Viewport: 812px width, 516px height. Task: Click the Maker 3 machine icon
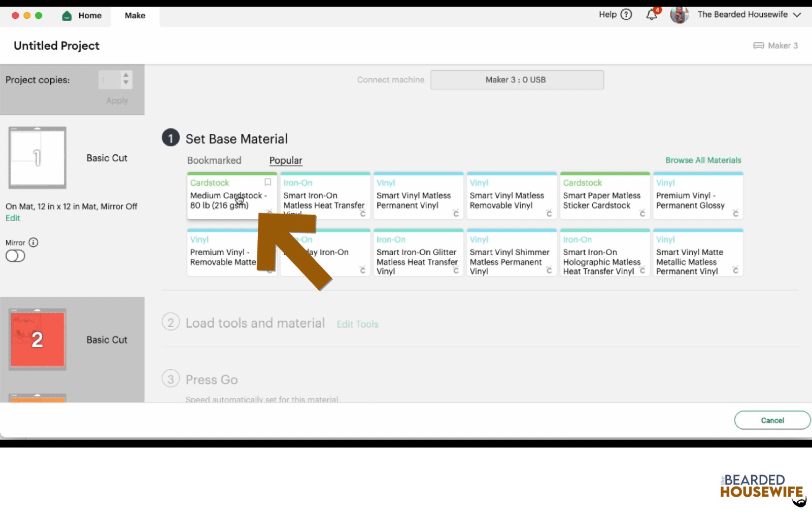[x=759, y=46]
